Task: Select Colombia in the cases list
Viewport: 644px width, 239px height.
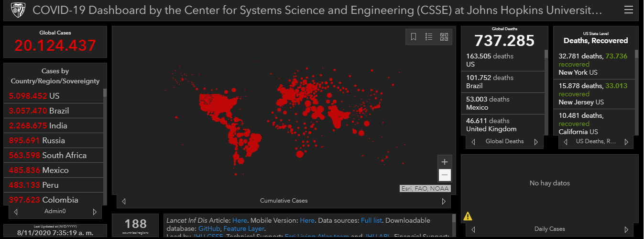Action: (x=54, y=200)
